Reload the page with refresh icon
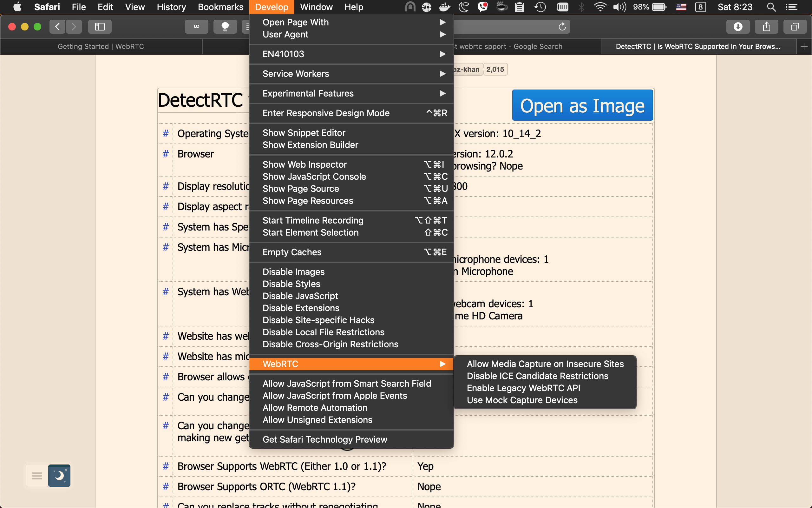Viewport: 812px width, 508px height. pos(562,27)
